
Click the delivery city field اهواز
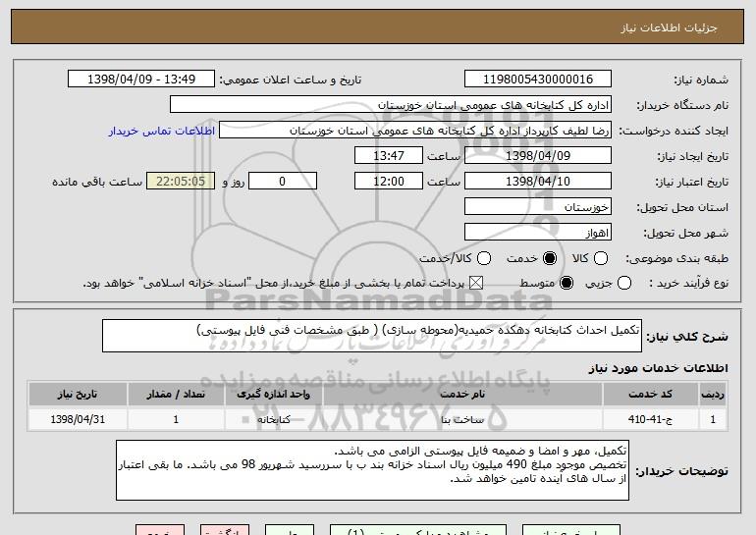pos(538,233)
